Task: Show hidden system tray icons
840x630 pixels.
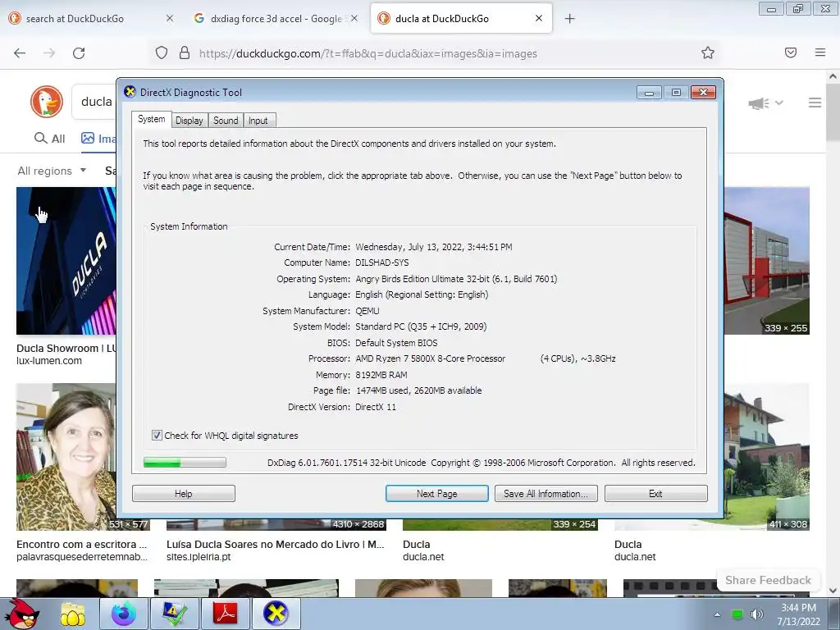Action: 717,614
